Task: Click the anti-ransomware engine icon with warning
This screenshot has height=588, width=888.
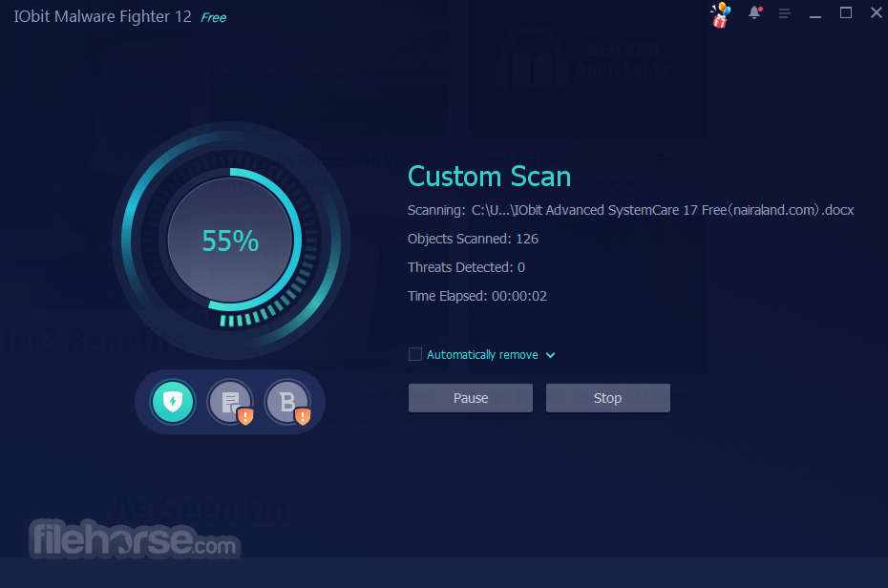Action: click(230, 403)
